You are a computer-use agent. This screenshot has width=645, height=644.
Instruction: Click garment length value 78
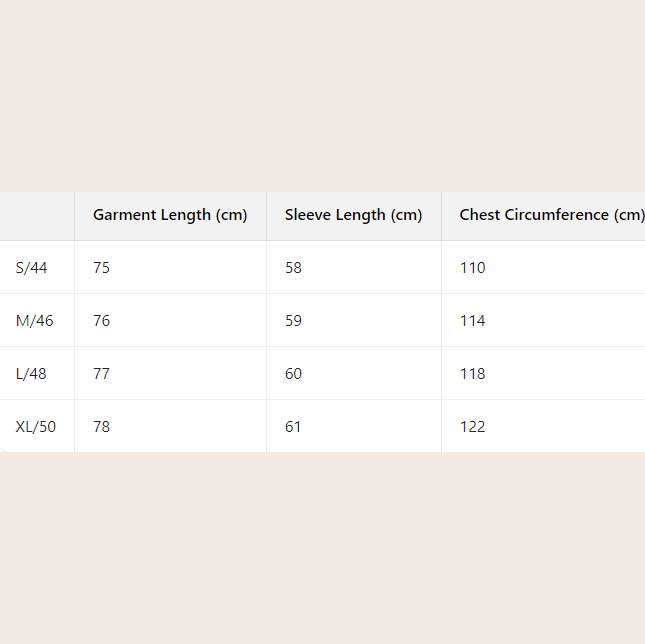[x=101, y=427]
